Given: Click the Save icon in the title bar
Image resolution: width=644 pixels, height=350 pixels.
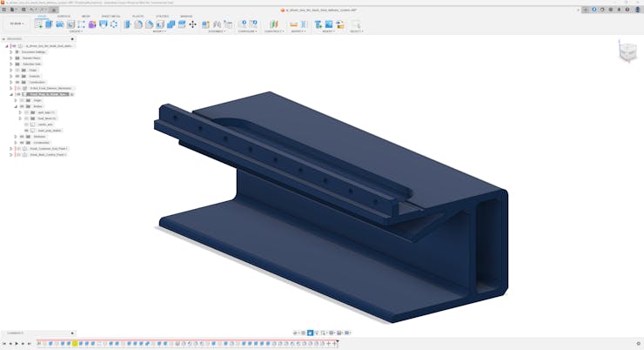Looking at the screenshot, I should (x=25, y=10).
